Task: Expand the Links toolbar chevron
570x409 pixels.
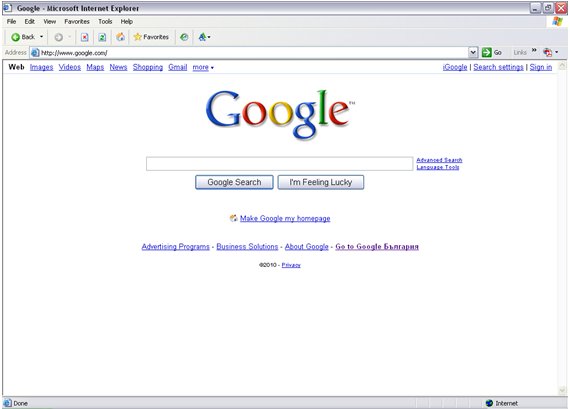Action: pyautogui.click(x=534, y=50)
